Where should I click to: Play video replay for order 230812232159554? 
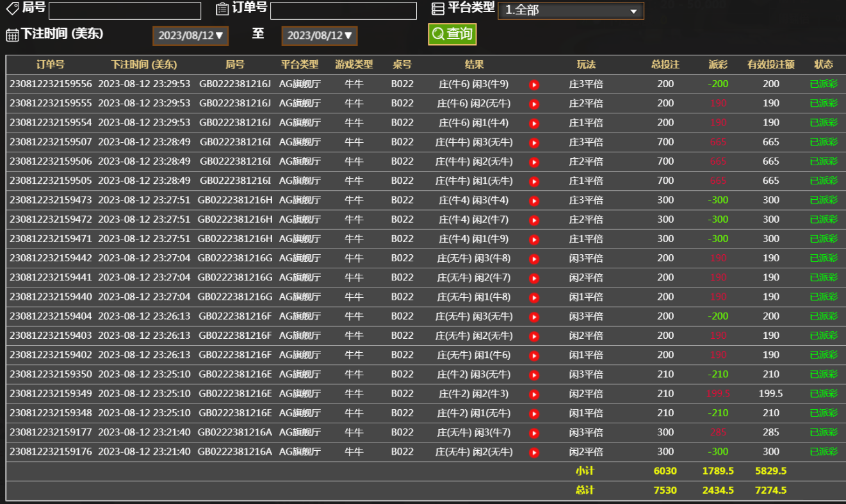(x=534, y=123)
